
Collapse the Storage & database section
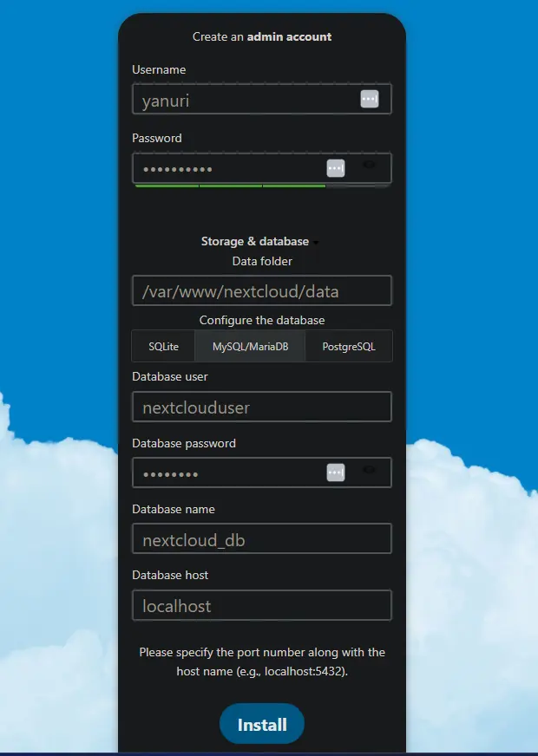[260, 242]
